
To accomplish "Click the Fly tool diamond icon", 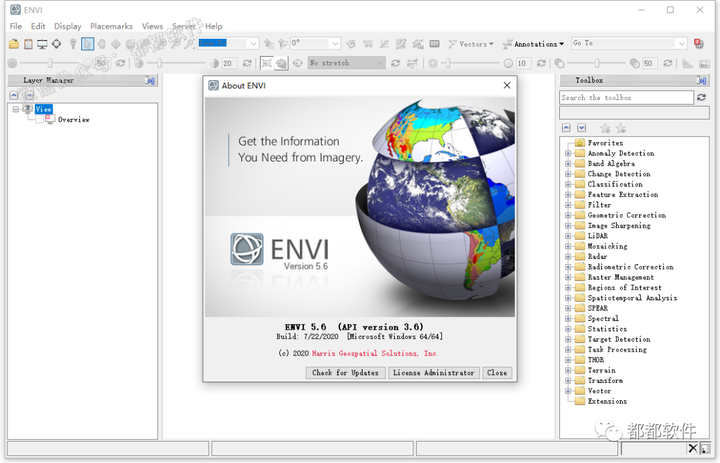I will tap(116, 44).
